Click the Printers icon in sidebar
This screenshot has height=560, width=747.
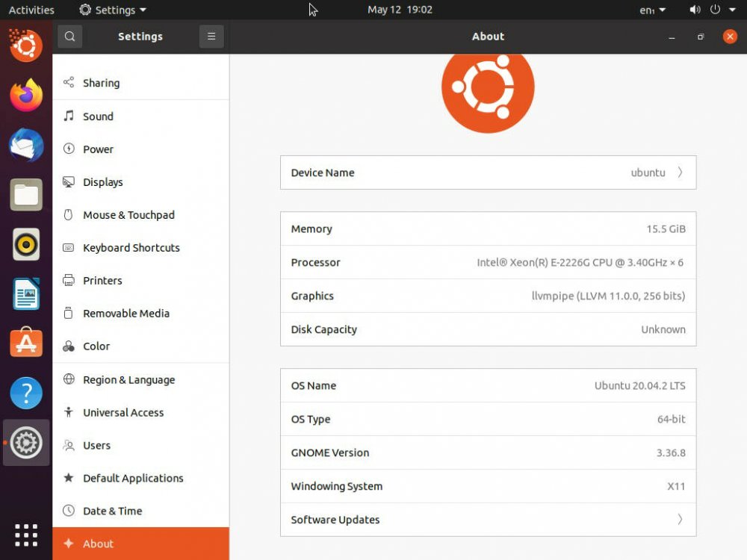point(69,280)
